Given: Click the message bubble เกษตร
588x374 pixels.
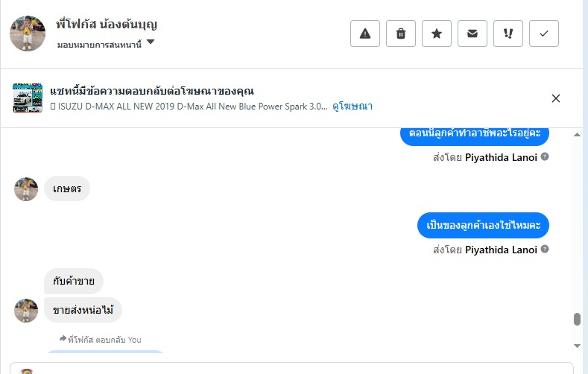Looking at the screenshot, I should pyautogui.click(x=67, y=189).
